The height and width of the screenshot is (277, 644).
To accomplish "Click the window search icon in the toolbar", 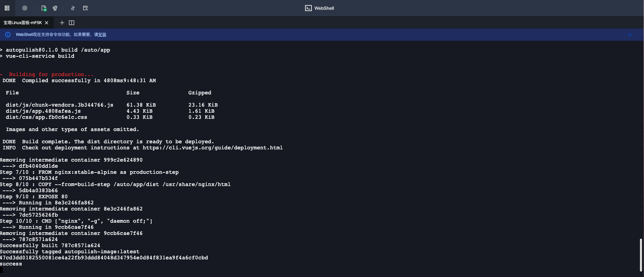I will coord(85,8).
